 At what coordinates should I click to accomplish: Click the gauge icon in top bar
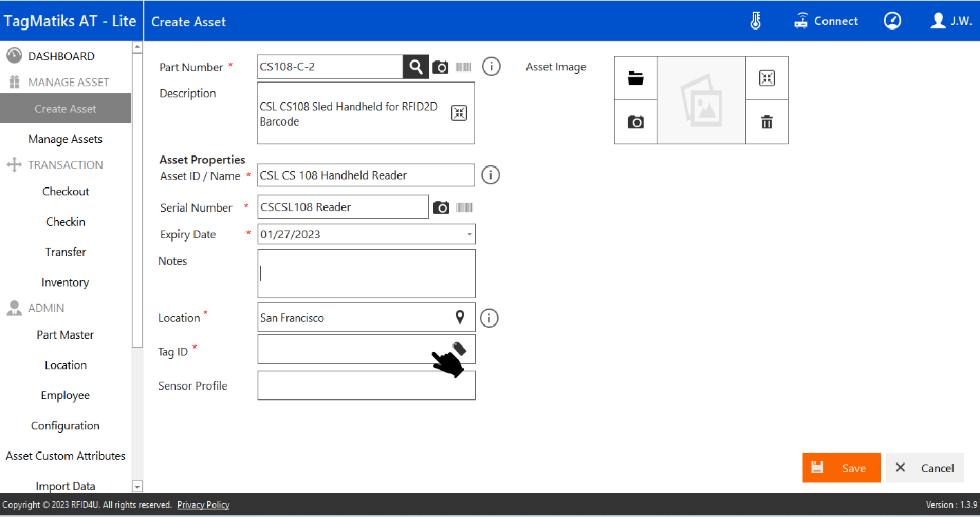(x=892, y=21)
